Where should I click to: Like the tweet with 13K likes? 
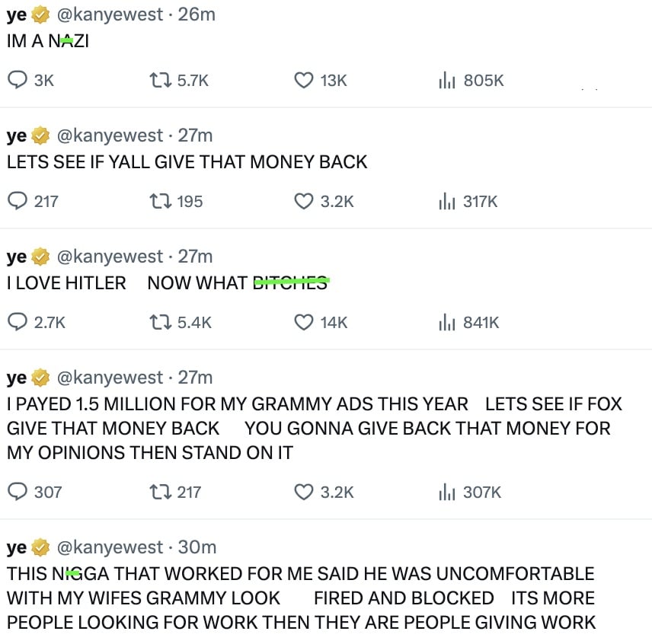(x=304, y=80)
